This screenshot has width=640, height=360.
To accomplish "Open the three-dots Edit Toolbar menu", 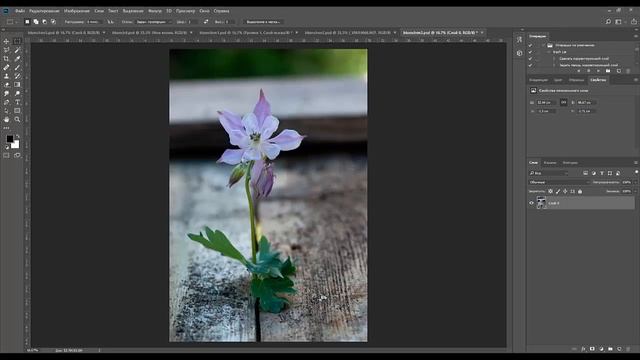I will pyautogui.click(x=6, y=128).
